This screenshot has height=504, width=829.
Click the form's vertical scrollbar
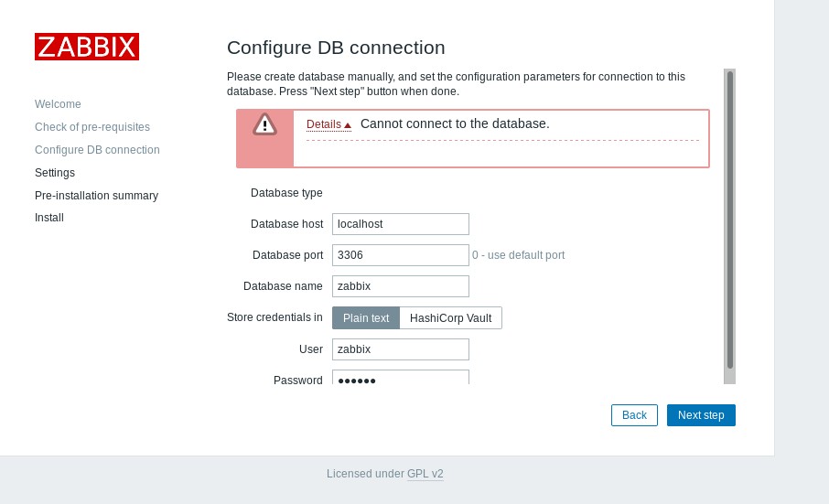tap(729, 220)
